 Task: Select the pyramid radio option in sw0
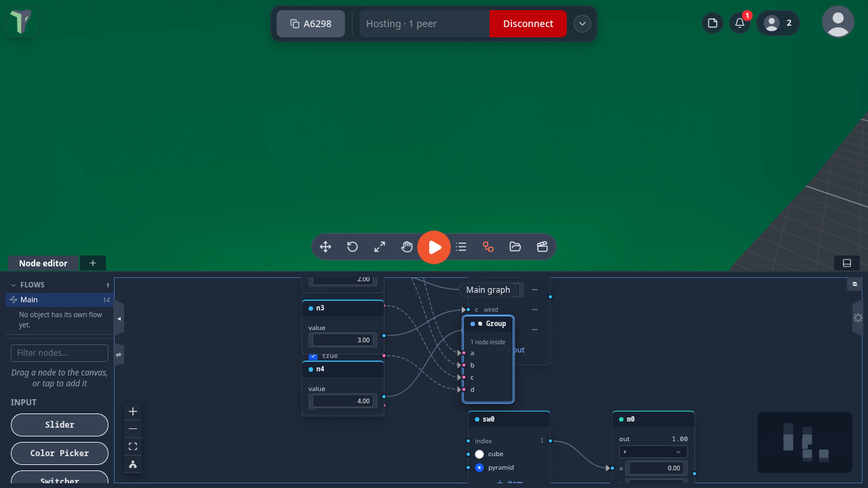tap(479, 468)
